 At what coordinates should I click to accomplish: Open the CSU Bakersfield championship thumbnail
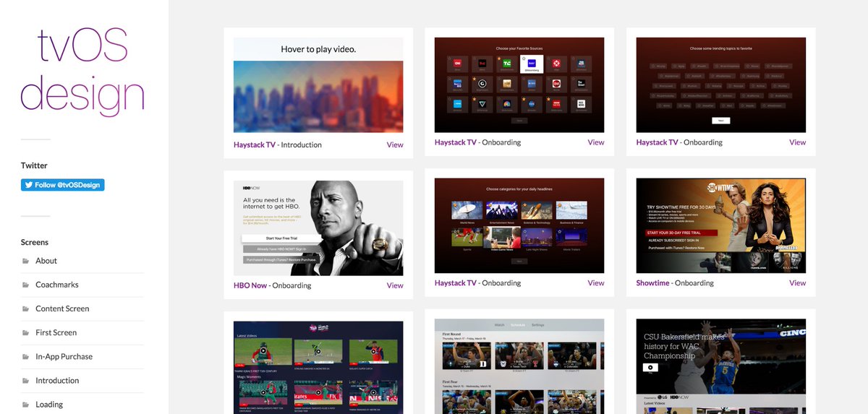tap(721, 366)
